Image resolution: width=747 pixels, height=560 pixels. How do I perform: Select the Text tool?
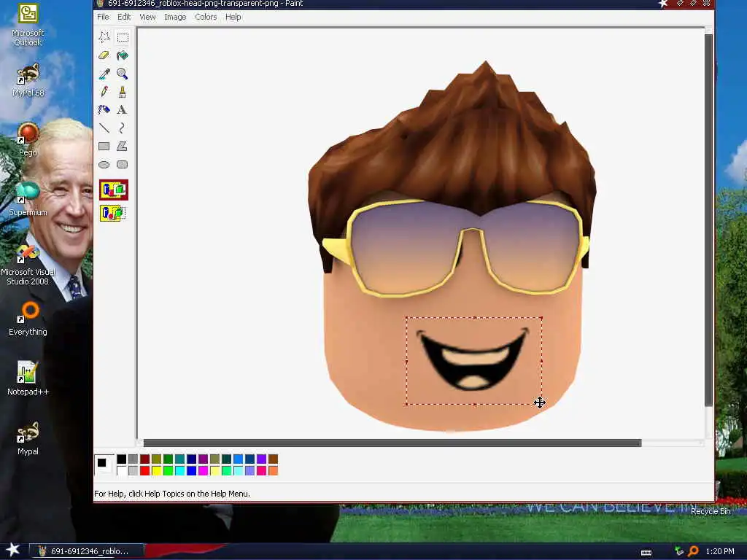coord(123,110)
